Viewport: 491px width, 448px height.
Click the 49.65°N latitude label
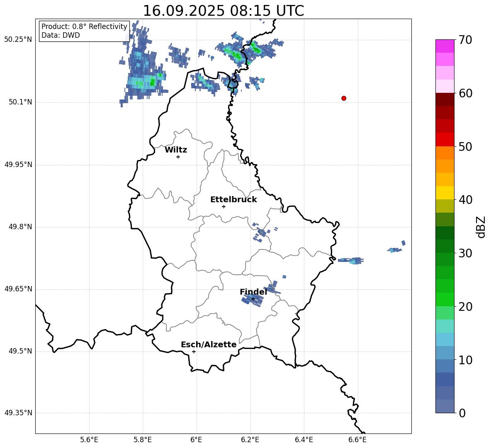point(18,289)
